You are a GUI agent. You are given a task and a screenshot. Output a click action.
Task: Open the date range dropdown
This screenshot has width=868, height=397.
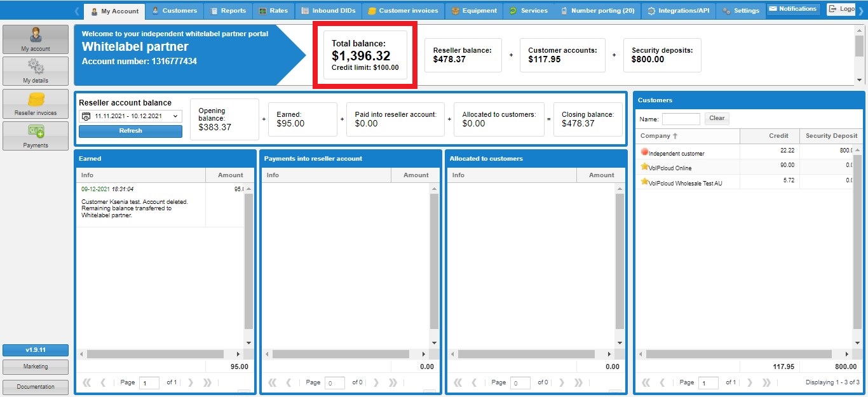[x=130, y=116]
